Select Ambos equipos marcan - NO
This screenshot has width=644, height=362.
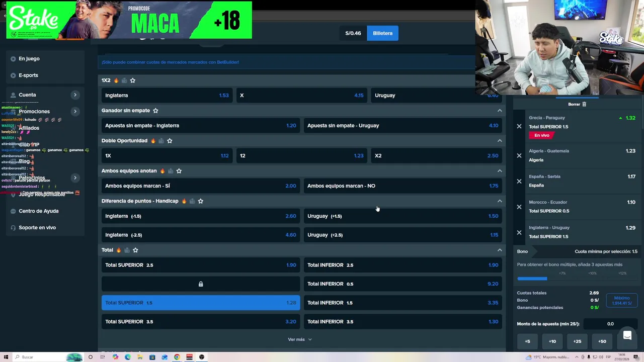(403, 186)
